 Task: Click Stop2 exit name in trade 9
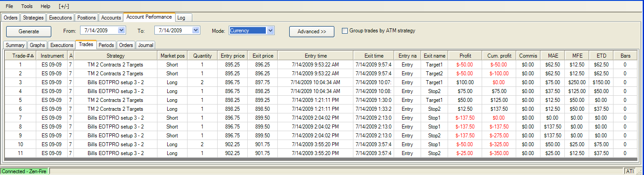434,136
